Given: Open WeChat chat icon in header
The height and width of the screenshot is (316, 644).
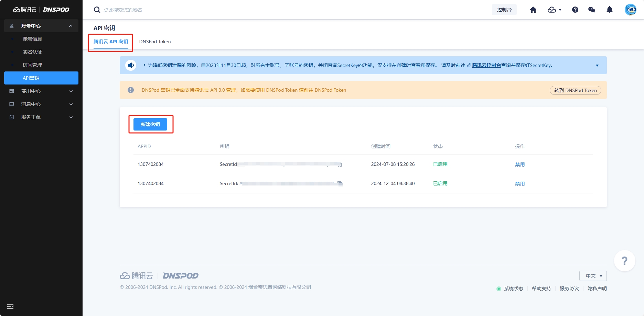Looking at the screenshot, I should pyautogui.click(x=591, y=10).
